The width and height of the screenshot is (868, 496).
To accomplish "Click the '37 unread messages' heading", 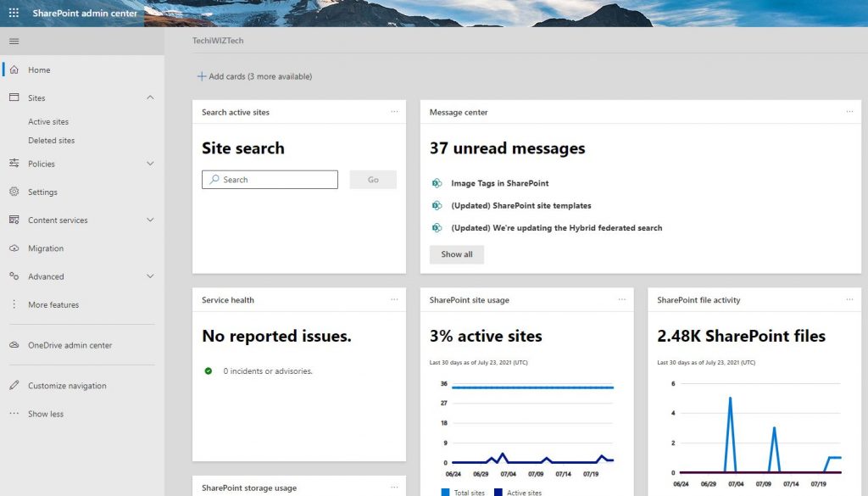I will [507, 148].
